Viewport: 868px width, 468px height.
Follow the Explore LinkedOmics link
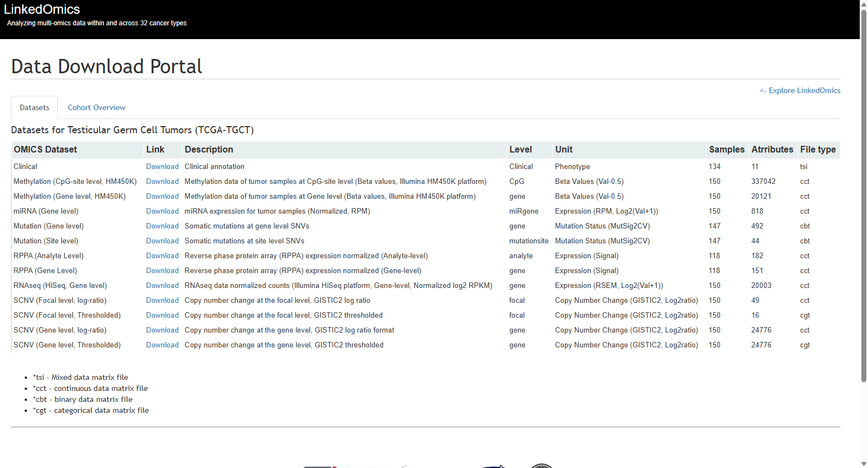coord(800,90)
